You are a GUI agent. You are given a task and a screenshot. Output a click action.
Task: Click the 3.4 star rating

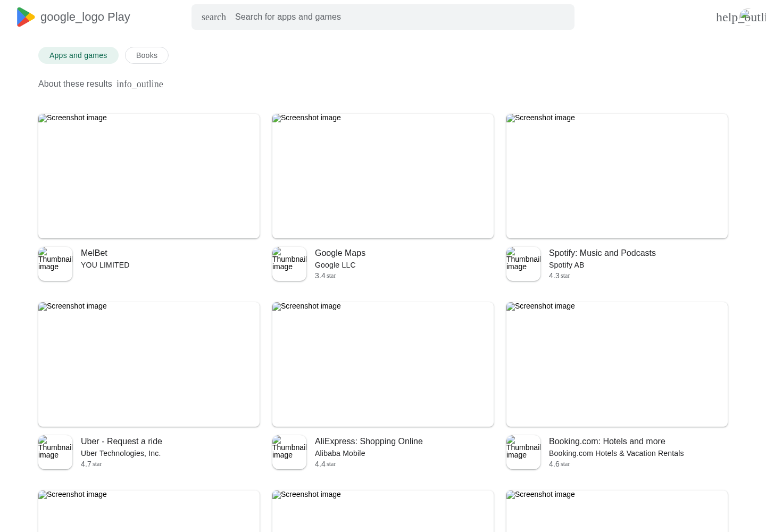326,276
